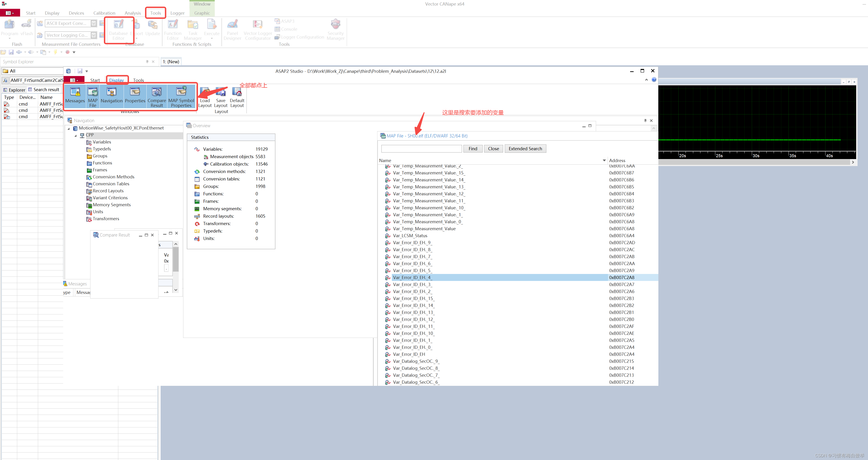Image resolution: width=868 pixels, height=460 pixels.
Task: Click the Find button in the MAP File window
Action: pos(473,148)
